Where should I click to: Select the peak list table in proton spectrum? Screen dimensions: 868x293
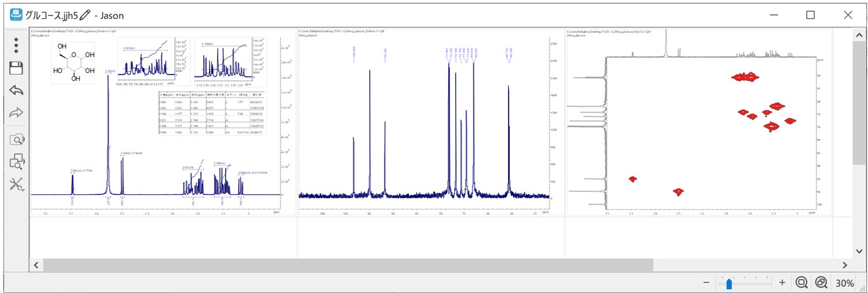click(212, 114)
